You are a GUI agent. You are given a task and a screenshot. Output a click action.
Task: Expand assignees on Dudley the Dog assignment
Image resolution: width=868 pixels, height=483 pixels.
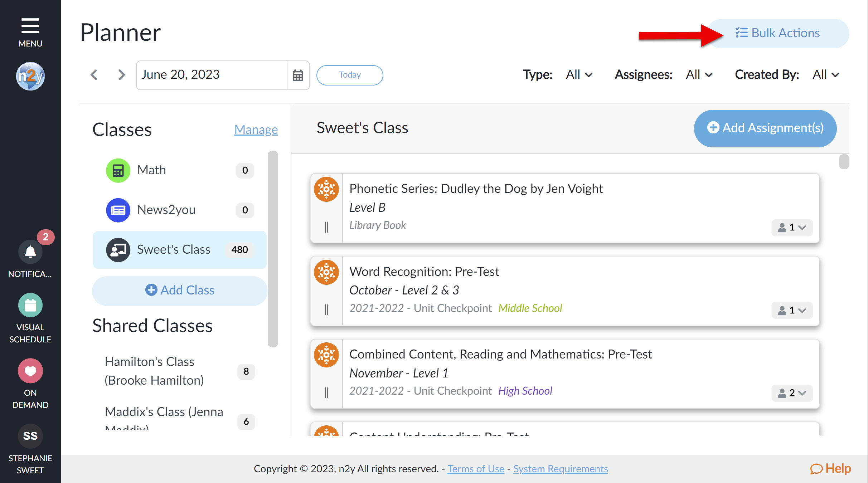pyautogui.click(x=792, y=228)
